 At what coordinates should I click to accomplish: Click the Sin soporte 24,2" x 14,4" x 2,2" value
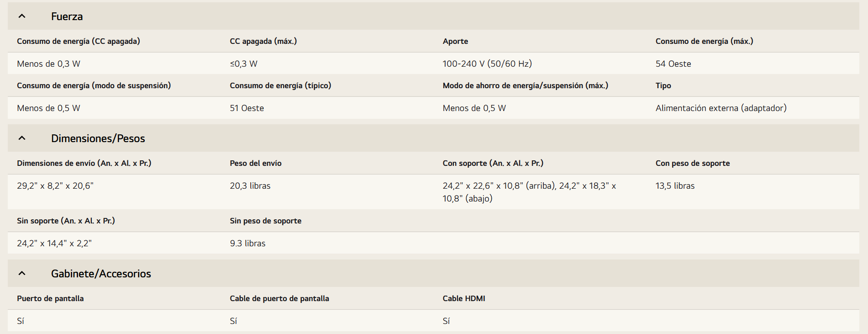point(54,244)
